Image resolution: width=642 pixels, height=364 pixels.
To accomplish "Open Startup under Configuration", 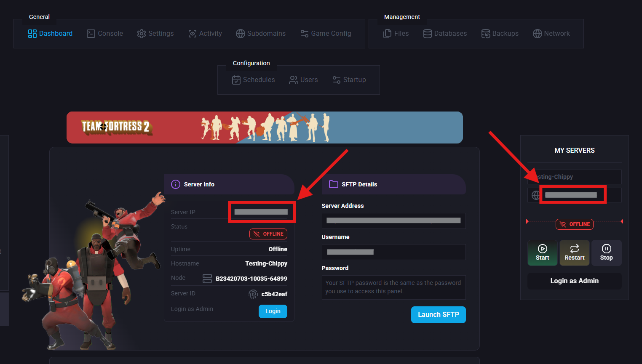I will point(349,80).
